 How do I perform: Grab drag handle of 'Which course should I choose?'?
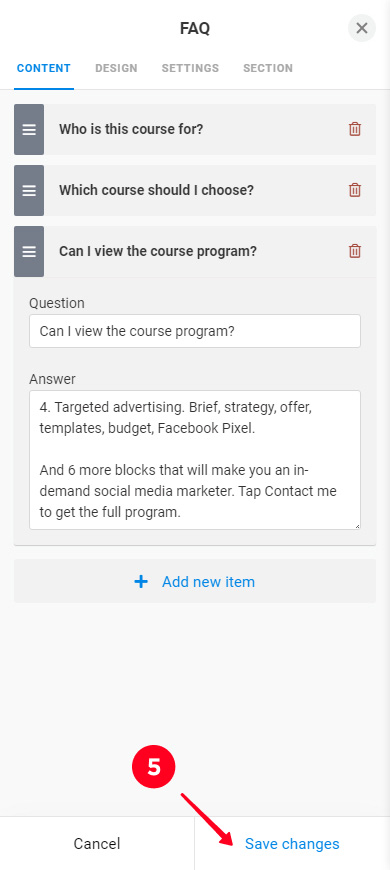(29, 190)
